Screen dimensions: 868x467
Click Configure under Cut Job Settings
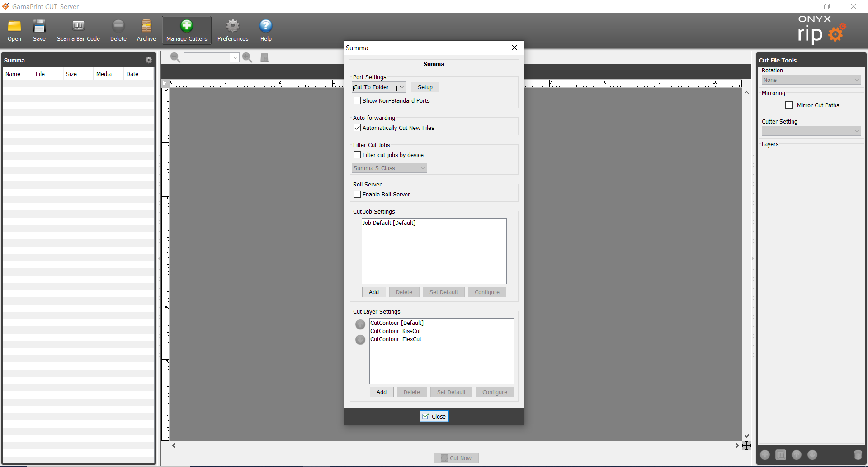pos(487,292)
